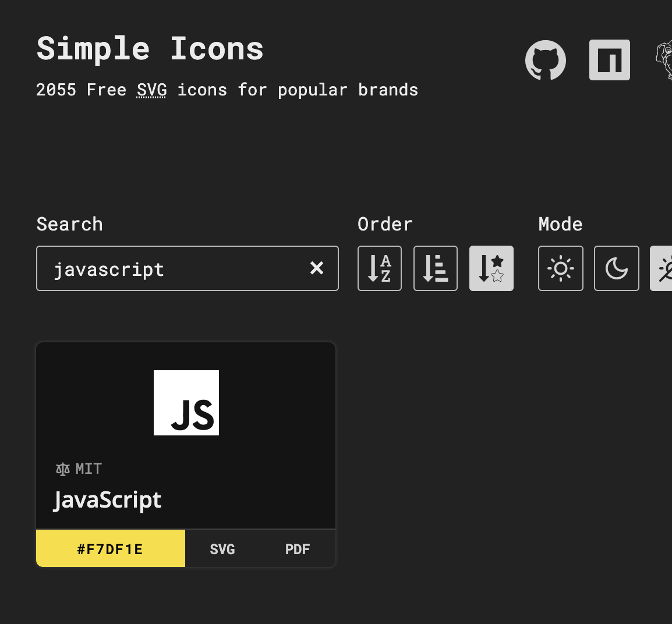This screenshot has height=624, width=672.
Task: Copy the #F7DF1E color hex
Action: point(111,549)
